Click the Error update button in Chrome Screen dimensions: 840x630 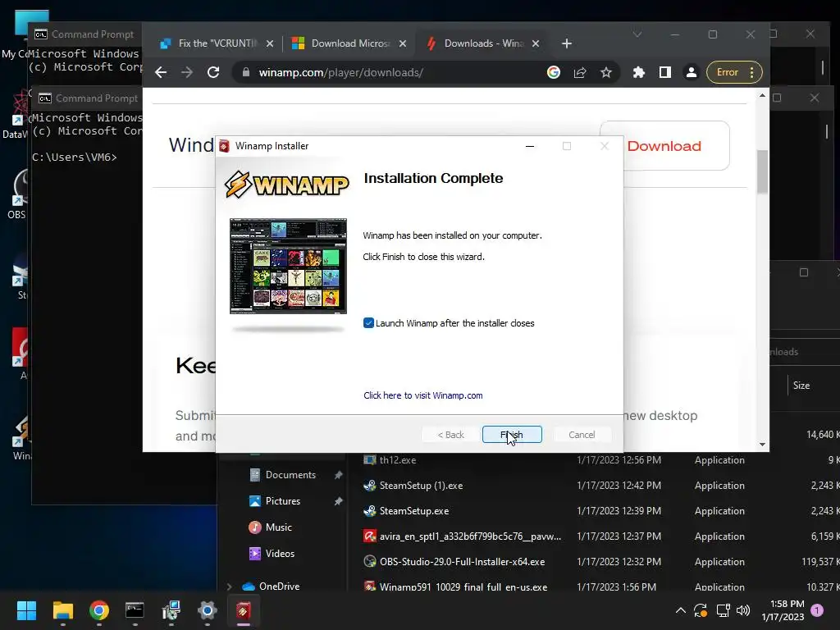tap(734, 72)
